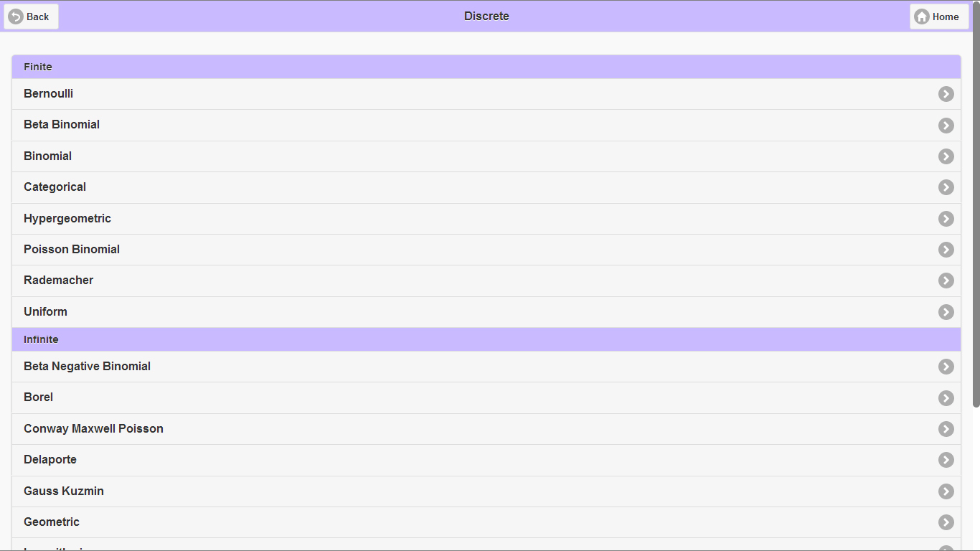Choose the Uniform distribution item
Viewport: 980px width, 551px height.
click(x=45, y=312)
